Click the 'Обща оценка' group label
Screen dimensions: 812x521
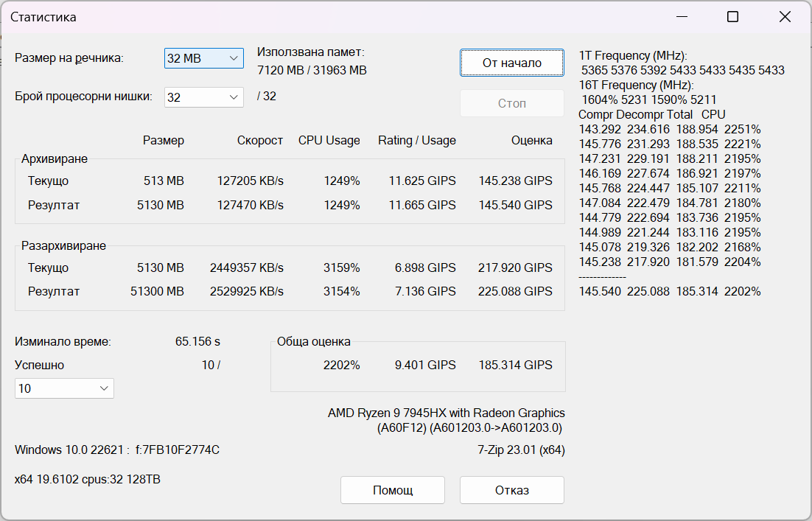314,342
